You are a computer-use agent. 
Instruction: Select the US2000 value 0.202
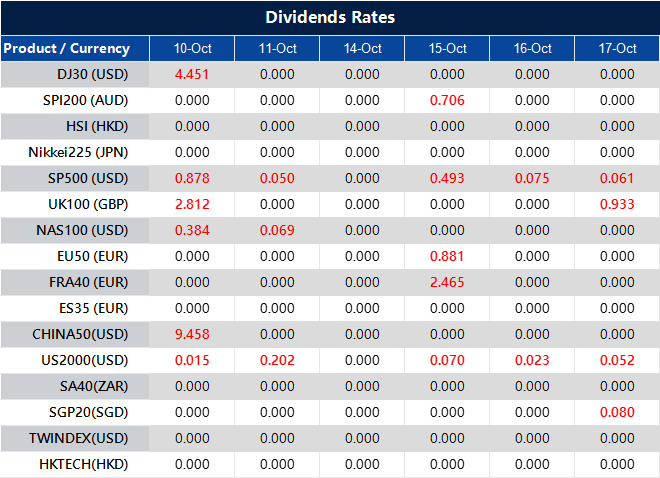[277, 360]
